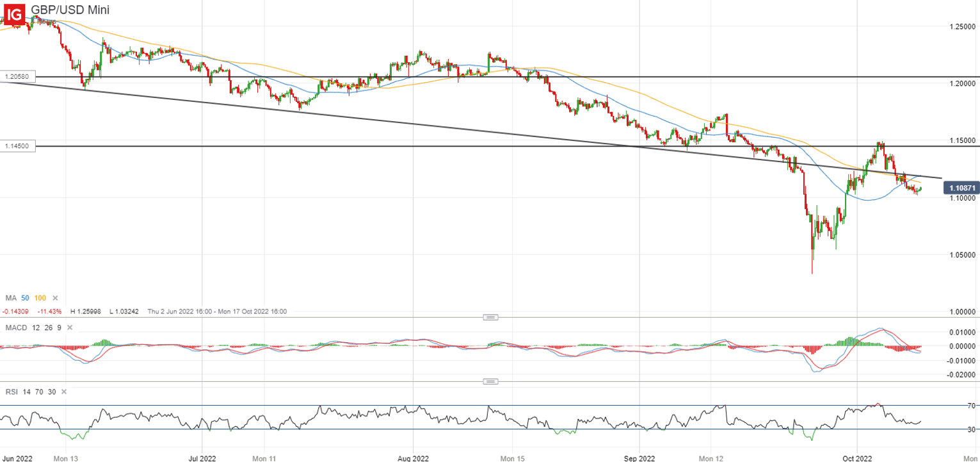Click the 1.00000 price axis label
Image resolution: width=980 pixels, height=462 pixels.
click(x=963, y=312)
